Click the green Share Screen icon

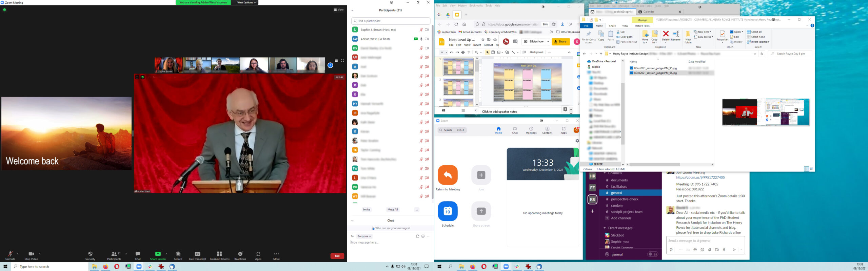[x=158, y=254]
